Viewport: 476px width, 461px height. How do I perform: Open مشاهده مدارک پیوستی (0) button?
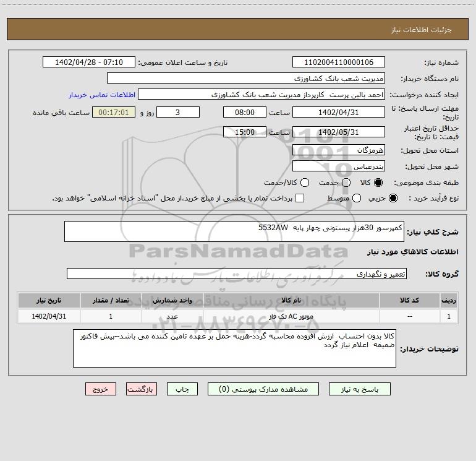coord(263,389)
